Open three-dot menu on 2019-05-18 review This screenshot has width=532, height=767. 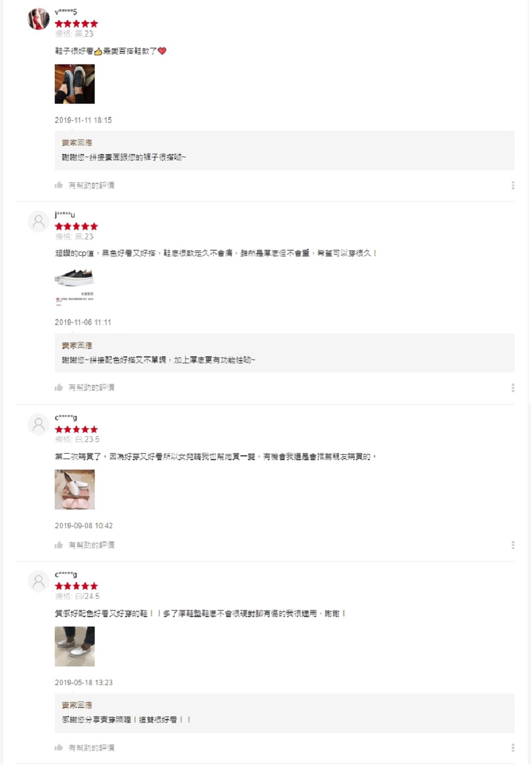pyautogui.click(x=513, y=747)
